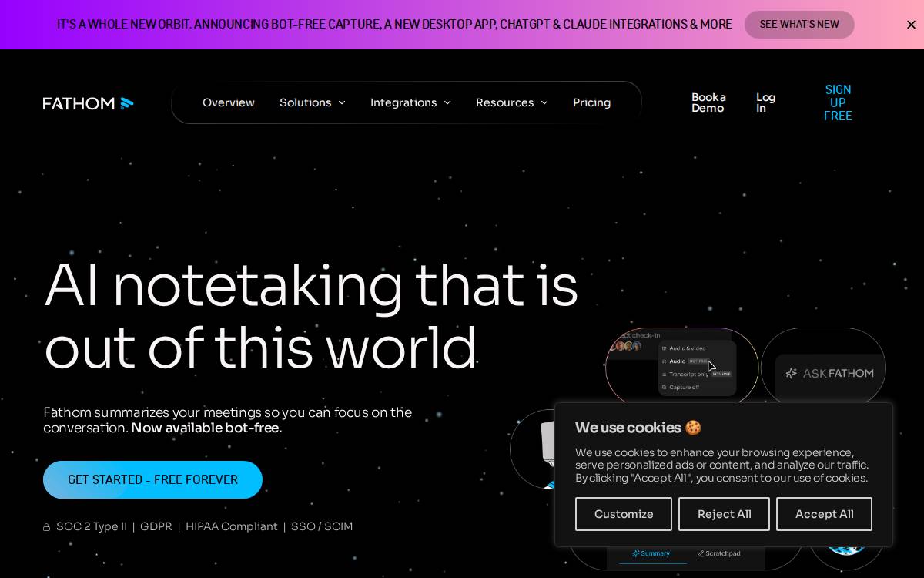Expand the Solutions dropdown menu
The height and width of the screenshot is (578, 924).
click(x=313, y=102)
